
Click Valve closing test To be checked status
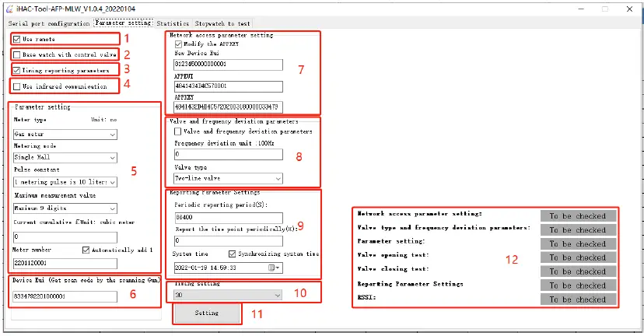point(579,271)
